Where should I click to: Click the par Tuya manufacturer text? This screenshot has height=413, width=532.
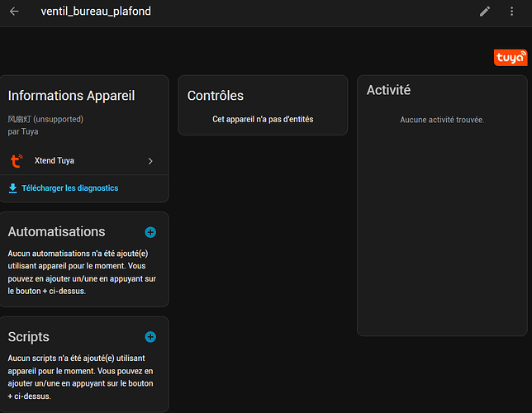(x=23, y=131)
